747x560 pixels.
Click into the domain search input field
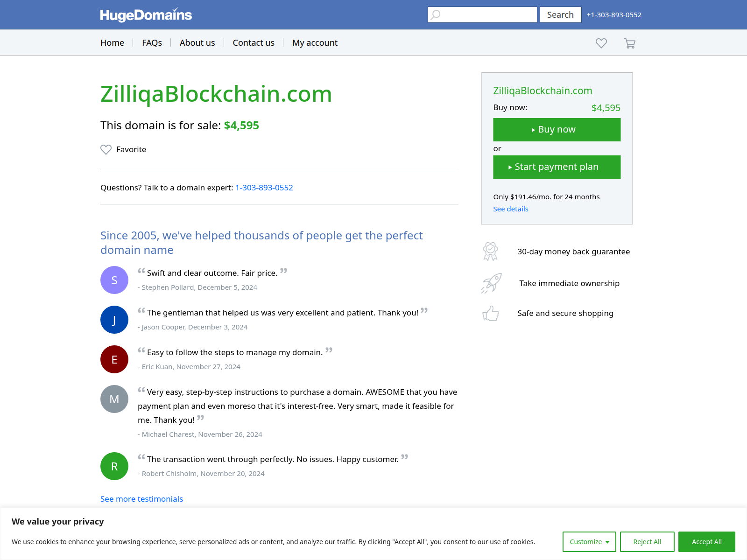tap(482, 14)
